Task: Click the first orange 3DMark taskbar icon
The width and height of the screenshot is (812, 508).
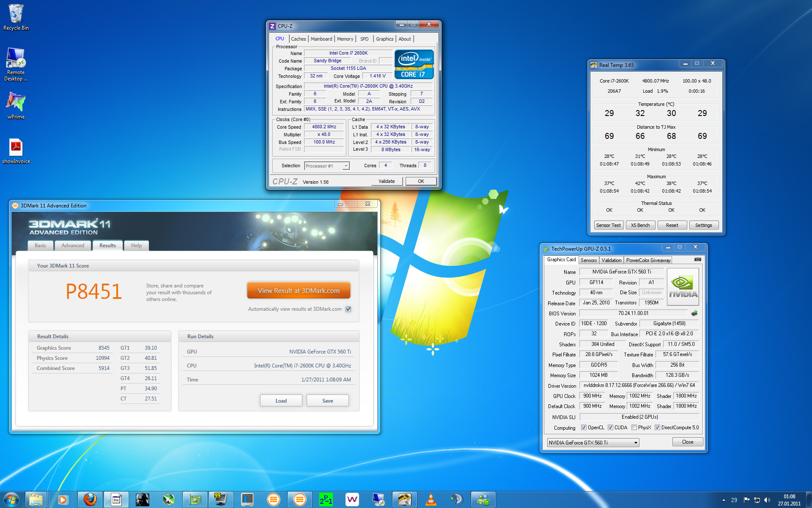Action: pos(273,500)
